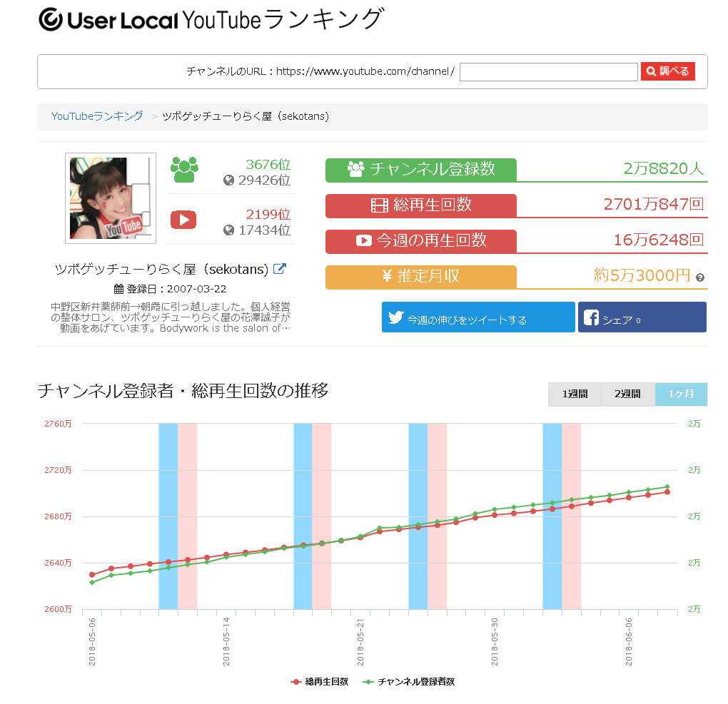Click people icon in チャンネル登録数 label
Image resolution: width=728 pixels, height=704 pixels.
pyautogui.click(x=356, y=169)
